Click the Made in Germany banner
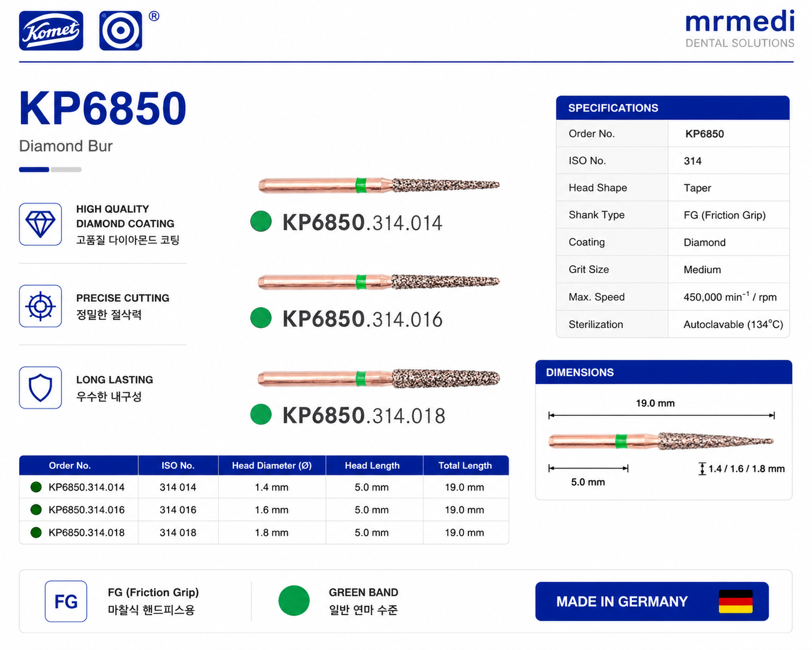The image size is (812, 650). click(x=652, y=601)
